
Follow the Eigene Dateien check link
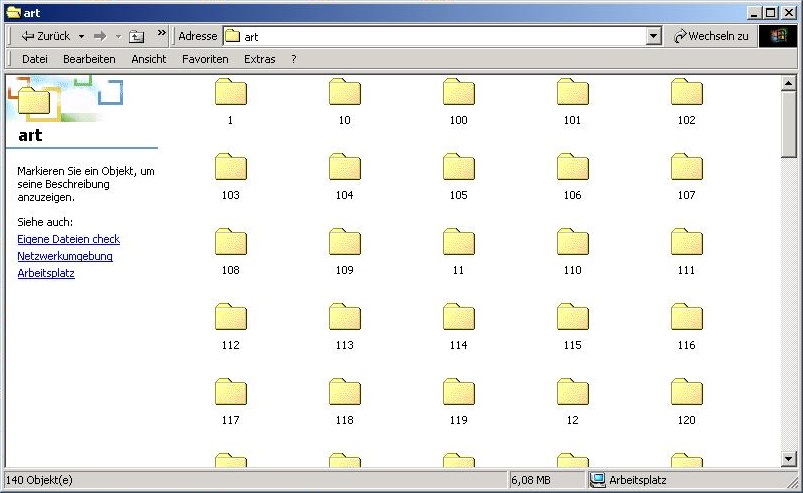[69, 239]
